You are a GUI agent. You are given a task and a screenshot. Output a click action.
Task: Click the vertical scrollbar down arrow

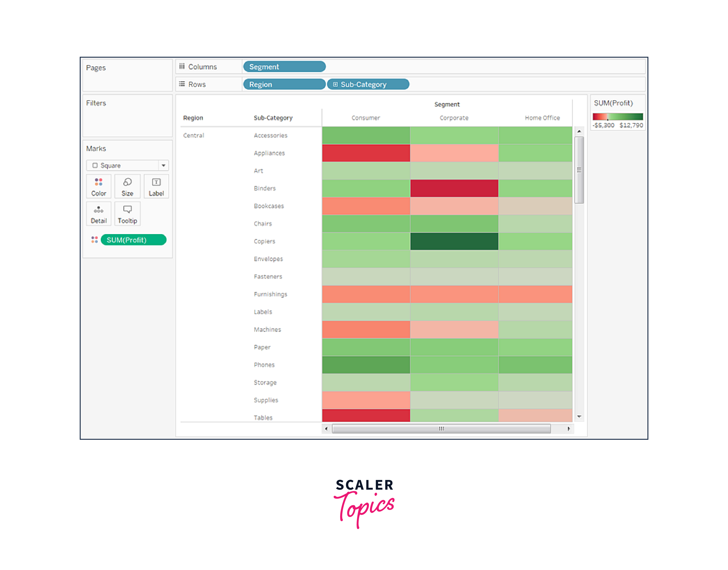[x=579, y=417]
